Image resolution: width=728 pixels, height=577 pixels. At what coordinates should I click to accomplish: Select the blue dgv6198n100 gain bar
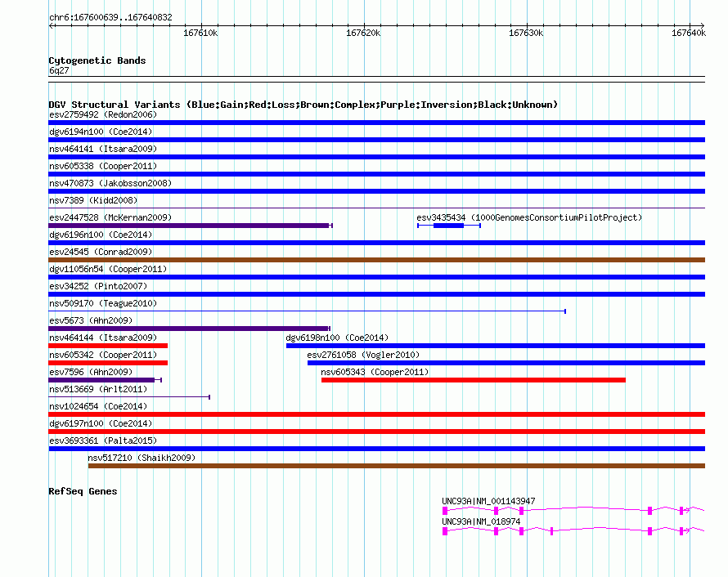[496, 346]
